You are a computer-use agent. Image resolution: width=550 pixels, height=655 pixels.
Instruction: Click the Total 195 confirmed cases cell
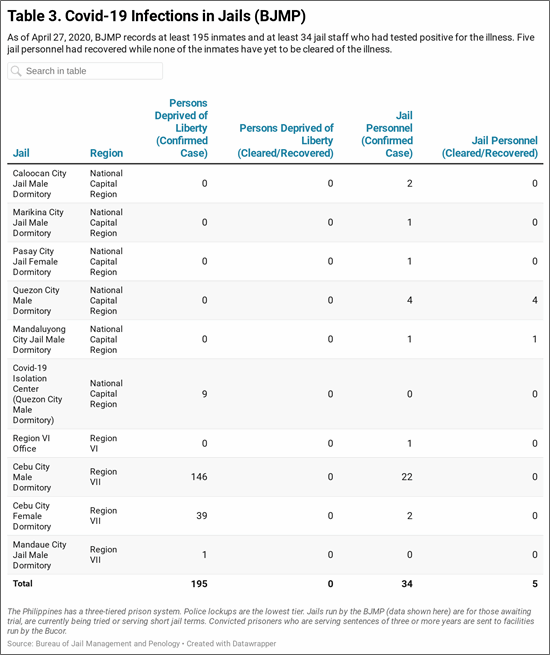pyautogui.click(x=199, y=584)
